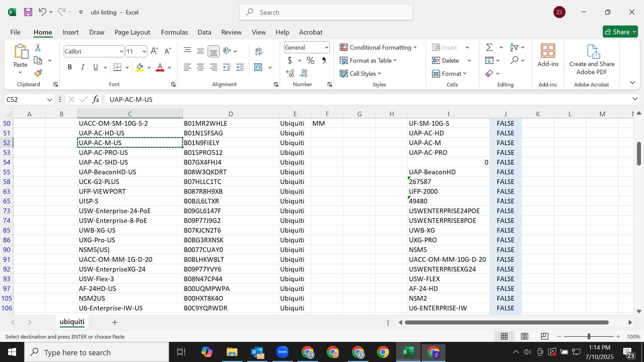644x362 pixels.
Task: Click the Format cells button
Action: pyautogui.click(x=449, y=73)
